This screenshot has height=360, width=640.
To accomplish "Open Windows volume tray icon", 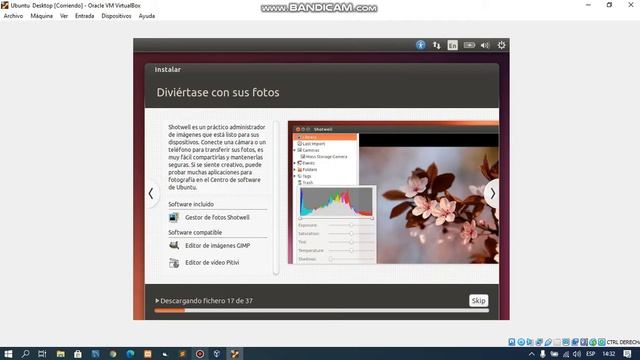I will pos(577,354).
